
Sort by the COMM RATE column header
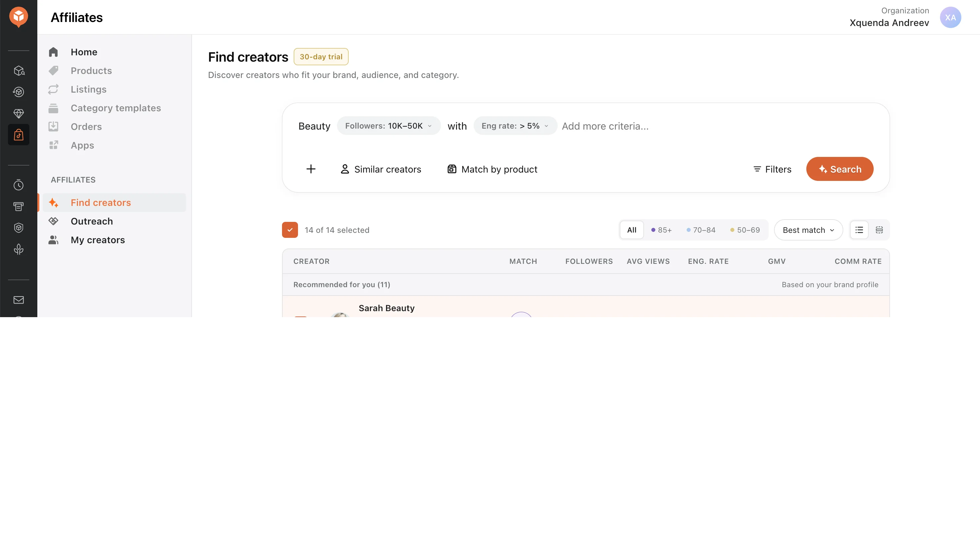[858, 261]
